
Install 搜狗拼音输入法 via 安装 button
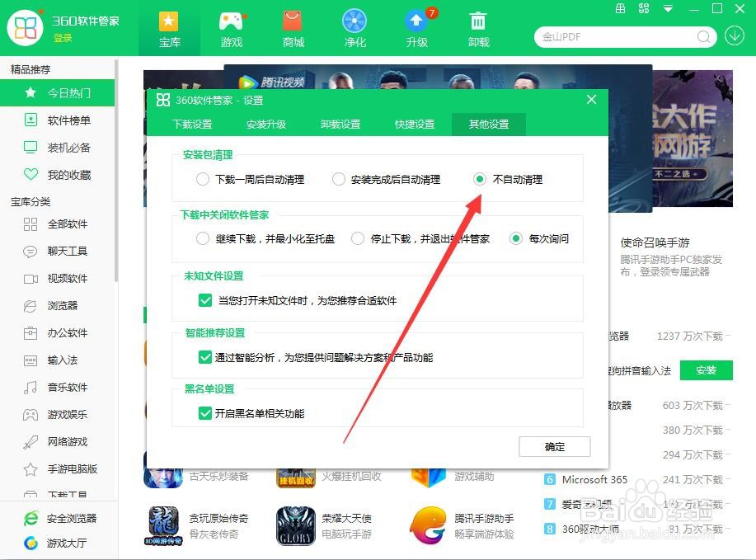coord(706,369)
